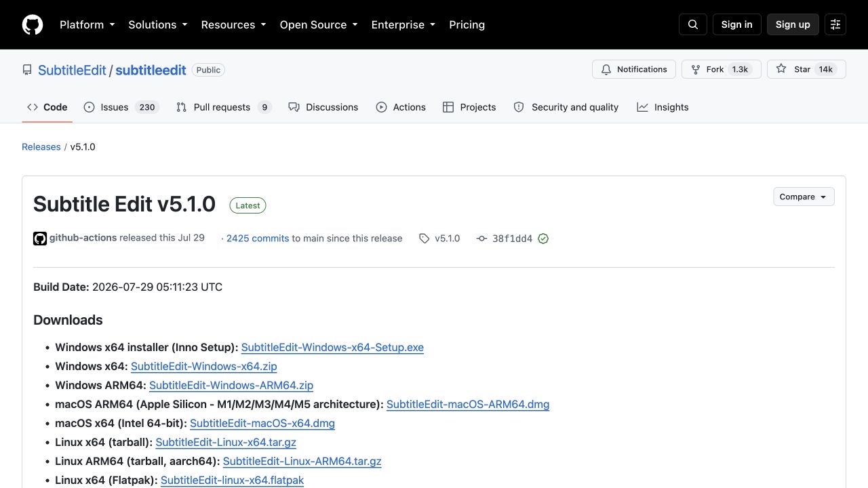Switch to the Issues tab
This screenshot has width=868, height=488.
[121, 107]
